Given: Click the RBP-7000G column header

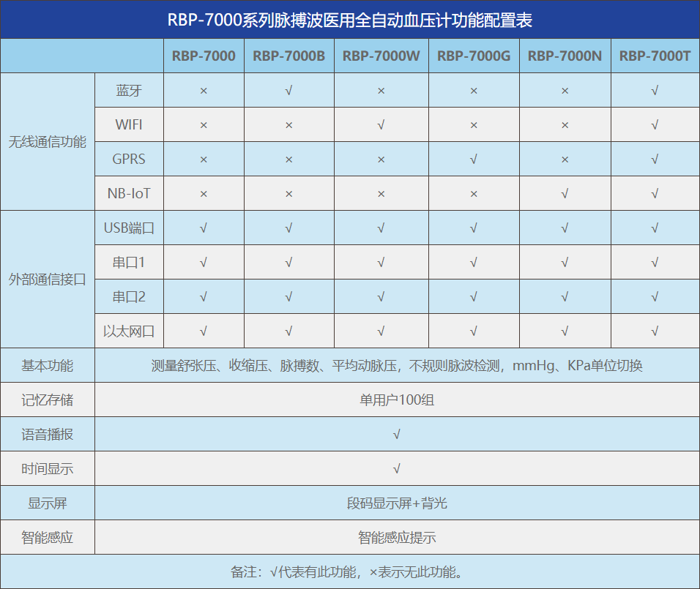Looking at the screenshot, I should 474,56.
